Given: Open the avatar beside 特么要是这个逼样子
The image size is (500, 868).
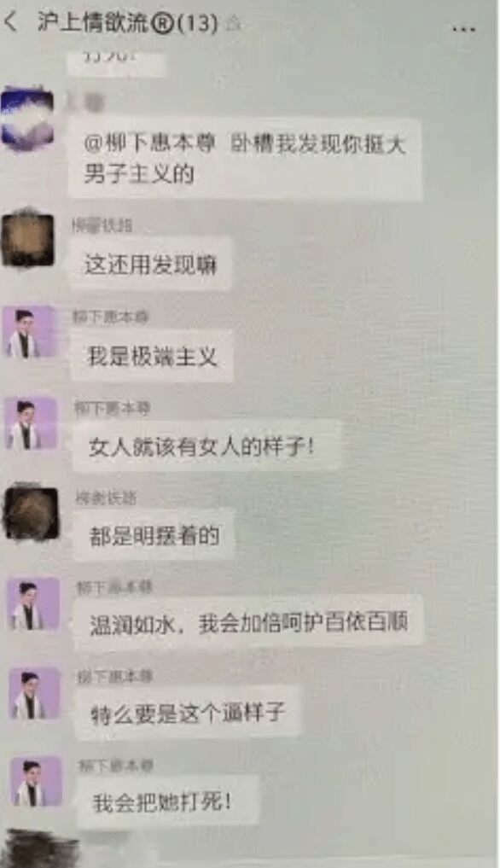Looking at the screenshot, I should tap(35, 694).
